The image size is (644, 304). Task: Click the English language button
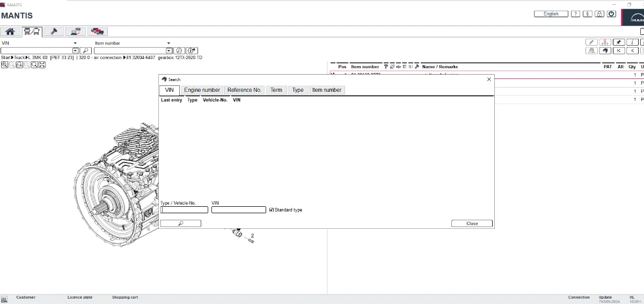pyautogui.click(x=551, y=14)
